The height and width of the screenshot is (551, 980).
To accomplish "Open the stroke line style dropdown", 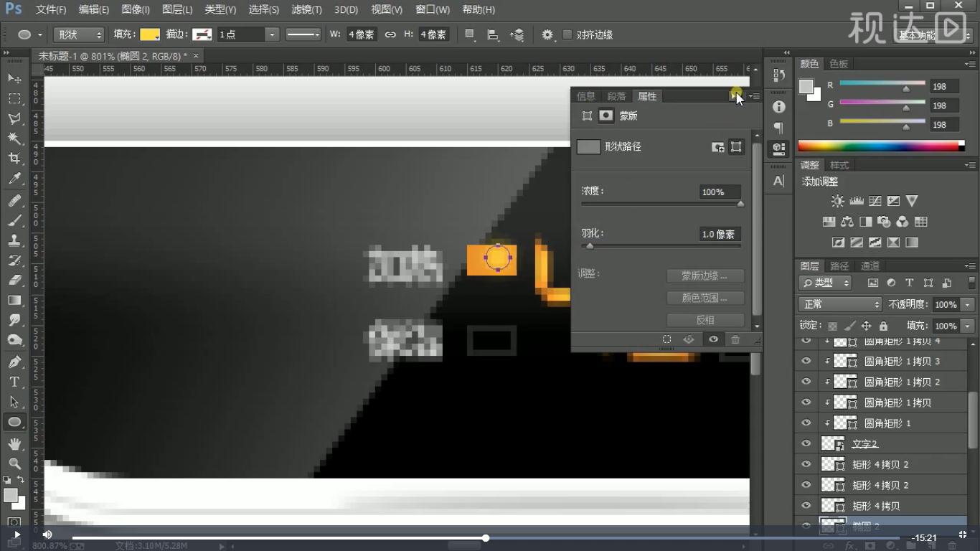I will pos(302,34).
